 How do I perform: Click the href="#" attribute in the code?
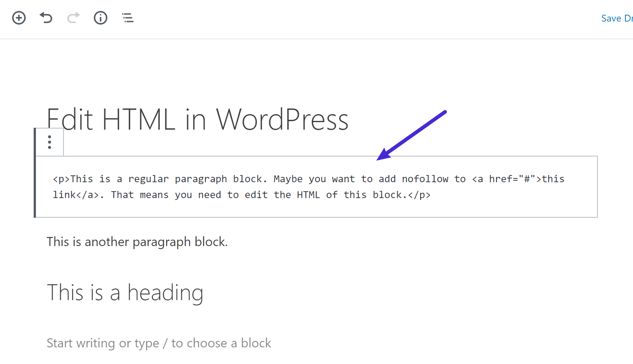(513, 179)
